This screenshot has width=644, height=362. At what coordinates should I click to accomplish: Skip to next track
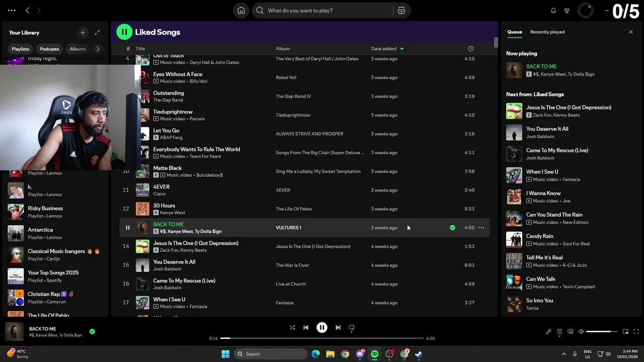coord(338,327)
